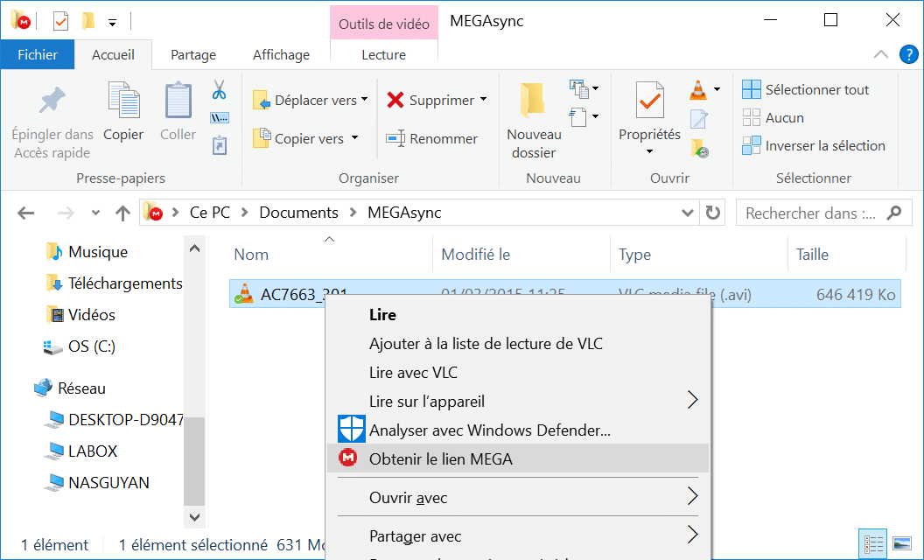Image resolution: width=924 pixels, height=560 pixels.
Task: Go up one folder level
Action: pyautogui.click(x=122, y=213)
